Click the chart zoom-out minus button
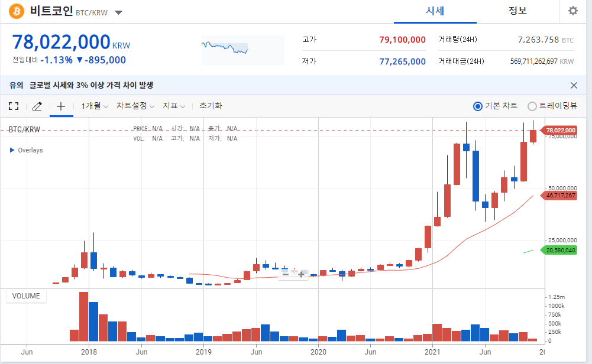Screen dimensions: 592x364 pyautogui.click(x=286, y=274)
